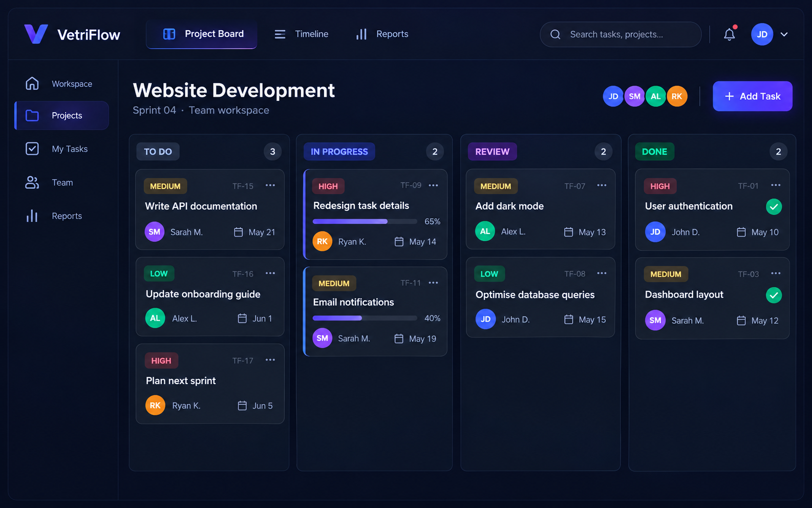
Task: Open more options for TF-17 card
Action: pos(270,360)
